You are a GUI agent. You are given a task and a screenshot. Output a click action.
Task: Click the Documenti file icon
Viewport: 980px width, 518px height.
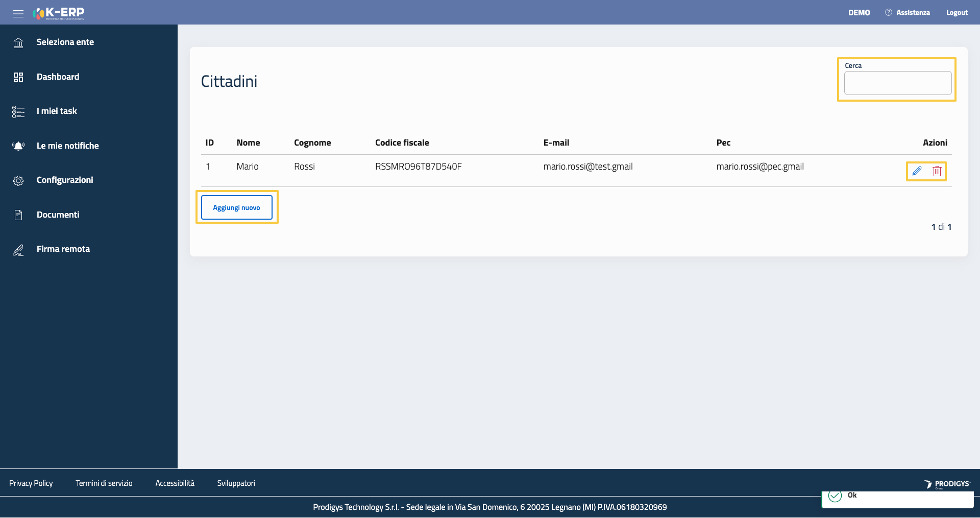coord(18,215)
